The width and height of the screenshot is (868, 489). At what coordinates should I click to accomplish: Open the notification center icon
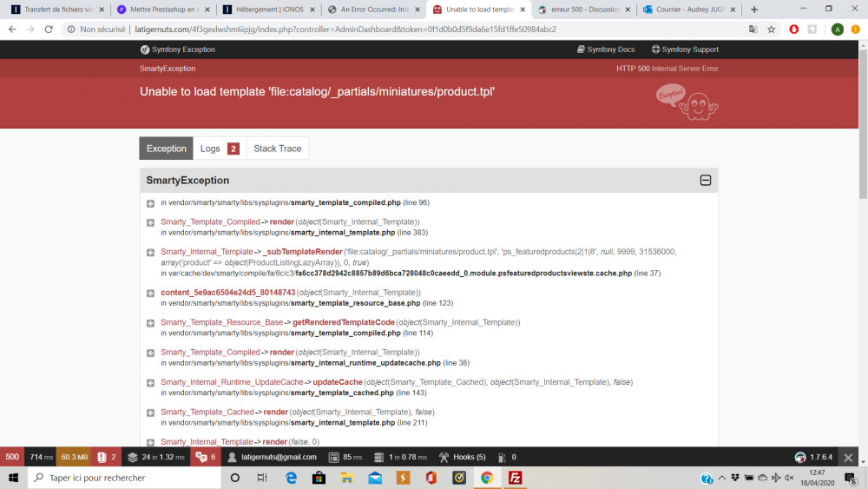tap(851, 478)
